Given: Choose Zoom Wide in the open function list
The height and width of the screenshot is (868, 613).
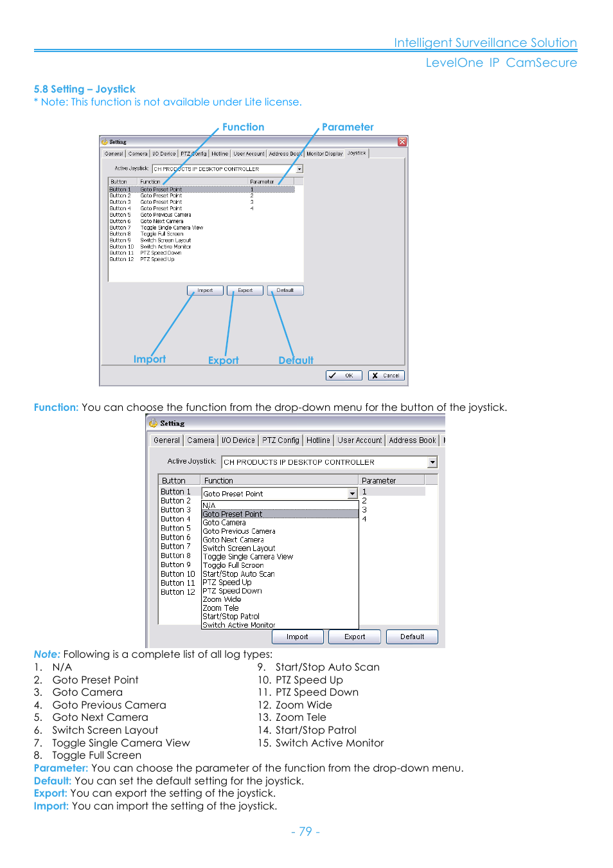Looking at the screenshot, I should click(280, 599).
